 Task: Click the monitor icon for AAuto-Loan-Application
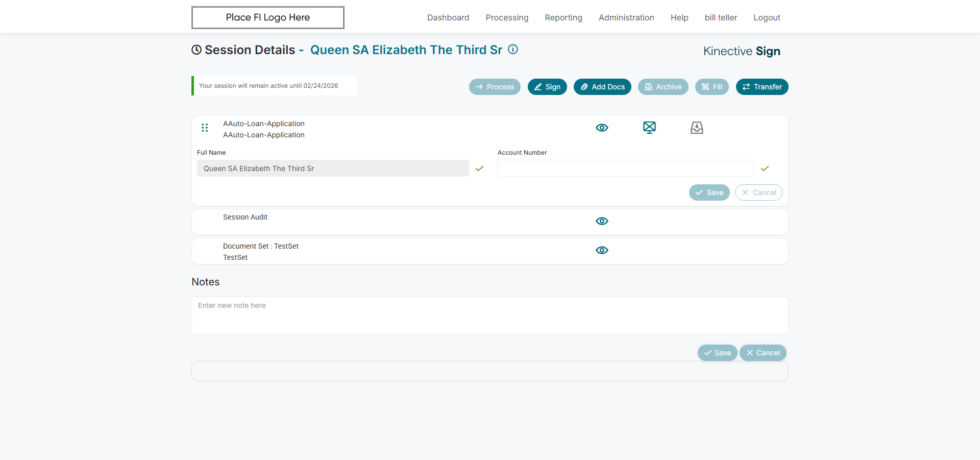[649, 128]
